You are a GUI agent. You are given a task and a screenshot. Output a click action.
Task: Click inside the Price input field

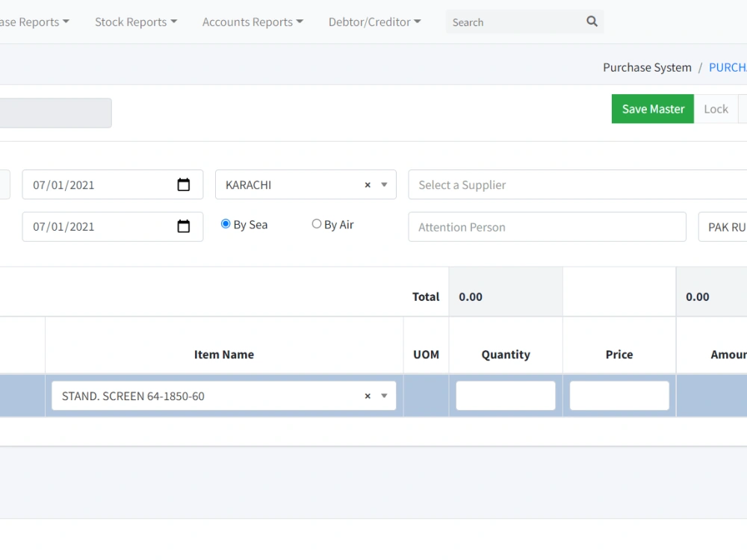tap(619, 395)
